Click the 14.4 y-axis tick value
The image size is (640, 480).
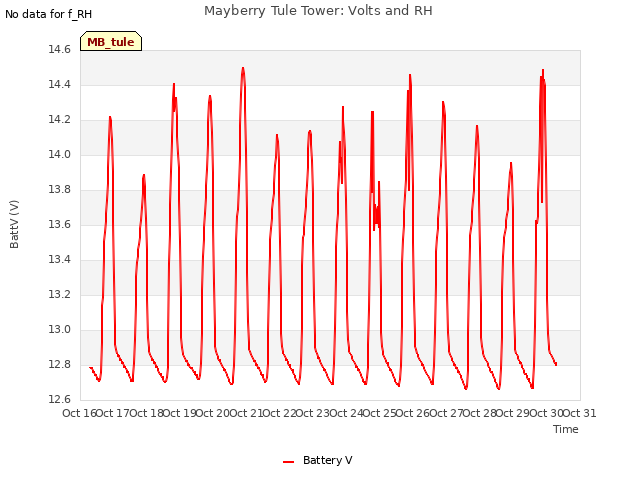[x=60, y=84]
